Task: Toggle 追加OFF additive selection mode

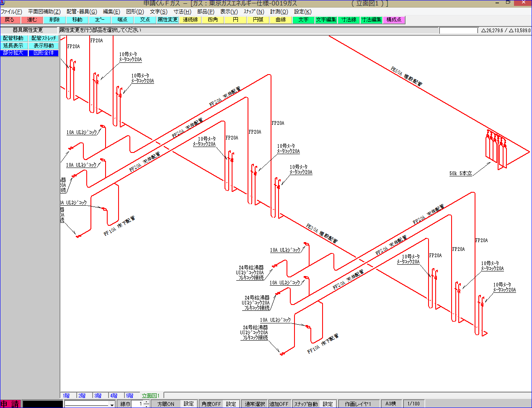Action: tap(279, 404)
